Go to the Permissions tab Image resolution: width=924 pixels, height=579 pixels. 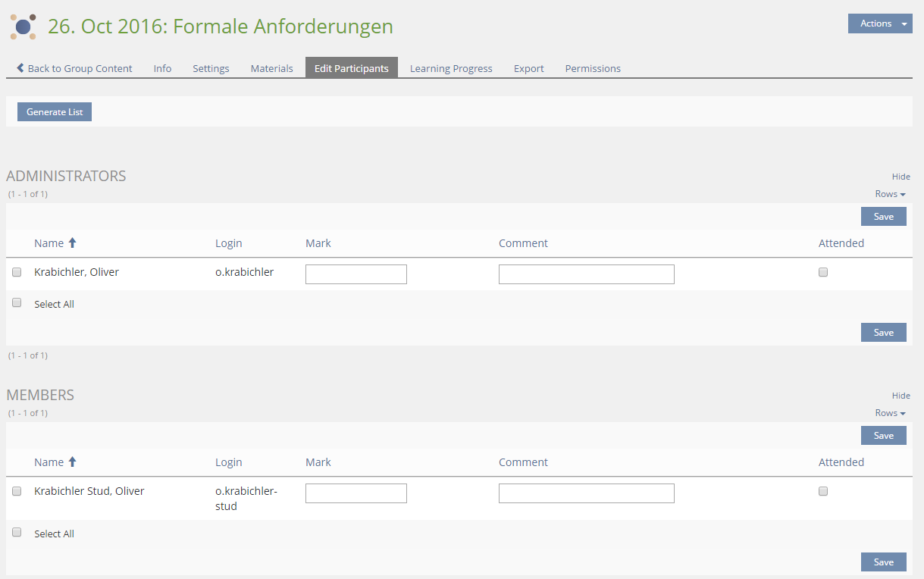point(593,68)
